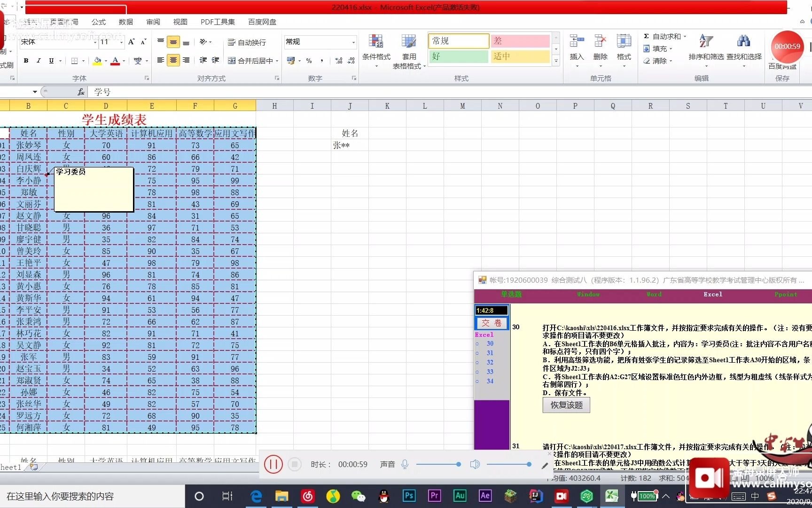Select the 好 (Good) cell style
812x508 pixels.
pos(459,56)
